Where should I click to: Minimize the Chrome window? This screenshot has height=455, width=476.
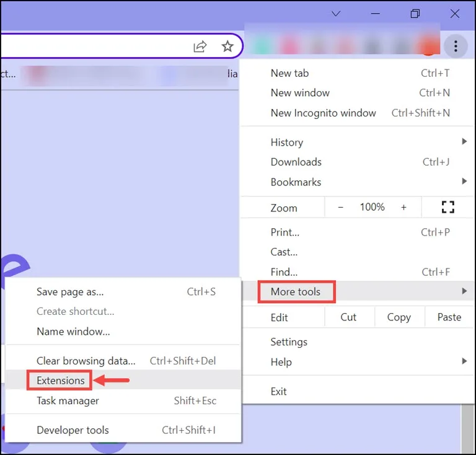pyautogui.click(x=375, y=14)
